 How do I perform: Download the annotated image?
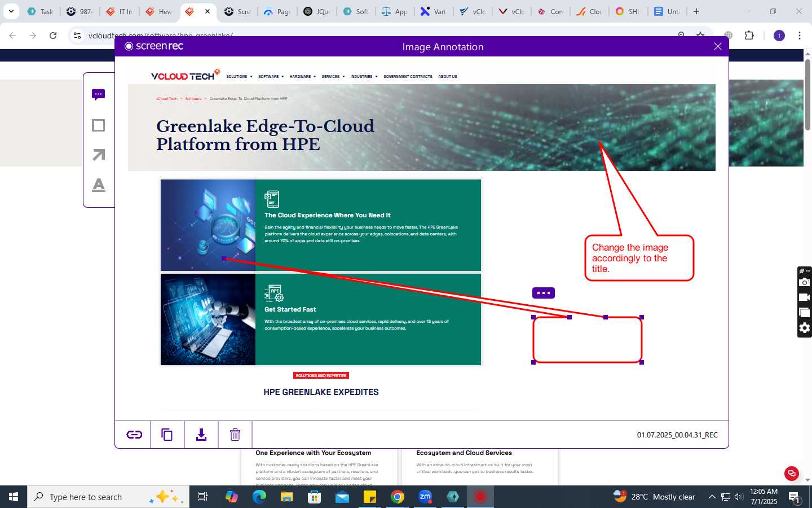tap(201, 435)
